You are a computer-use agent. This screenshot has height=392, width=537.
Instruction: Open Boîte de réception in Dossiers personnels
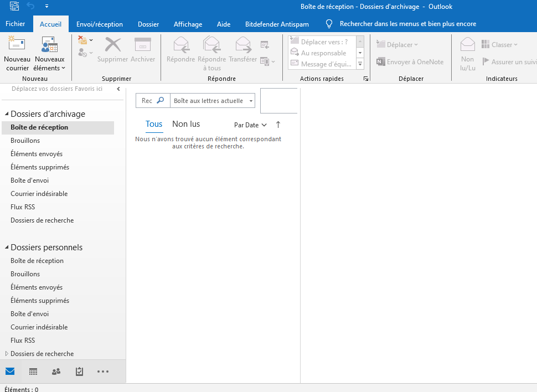37,261
